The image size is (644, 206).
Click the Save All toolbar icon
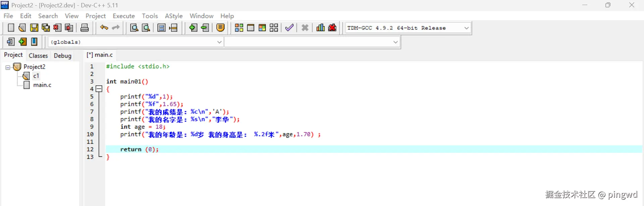pyautogui.click(x=46, y=28)
